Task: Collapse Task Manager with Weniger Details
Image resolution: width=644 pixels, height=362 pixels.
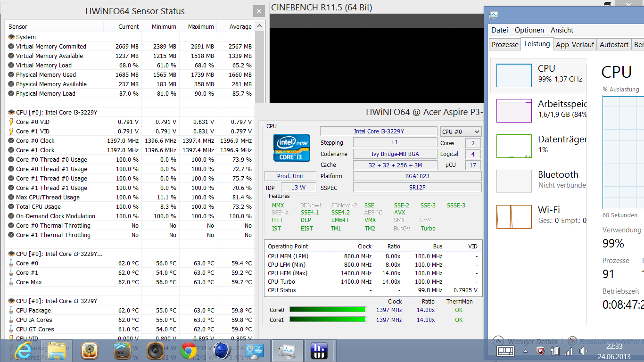Action: [x=525, y=341]
